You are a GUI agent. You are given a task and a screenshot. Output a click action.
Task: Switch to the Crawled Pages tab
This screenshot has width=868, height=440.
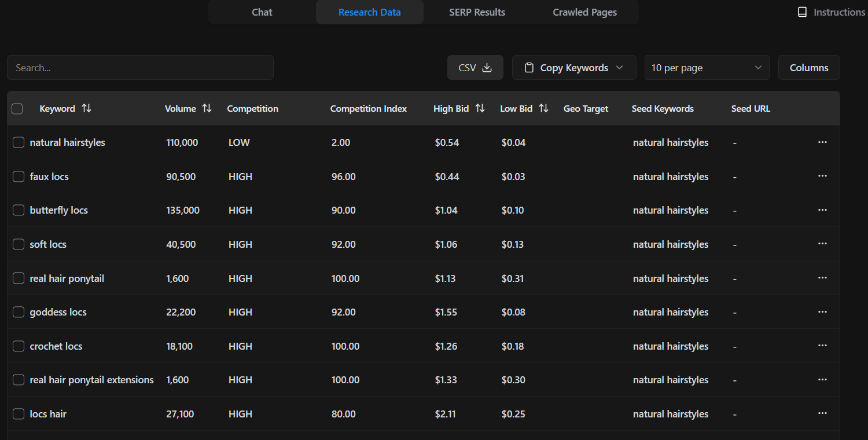click(x=584, y=12)
